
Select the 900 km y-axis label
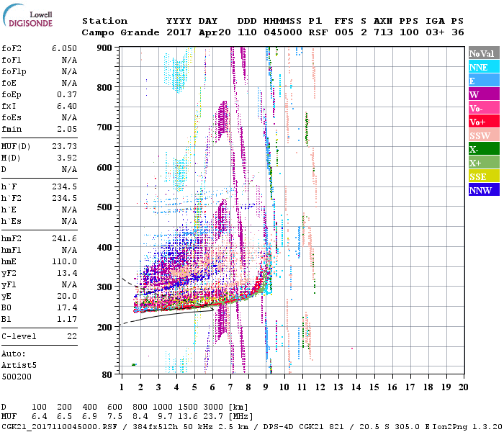click(x=105, y=48)
